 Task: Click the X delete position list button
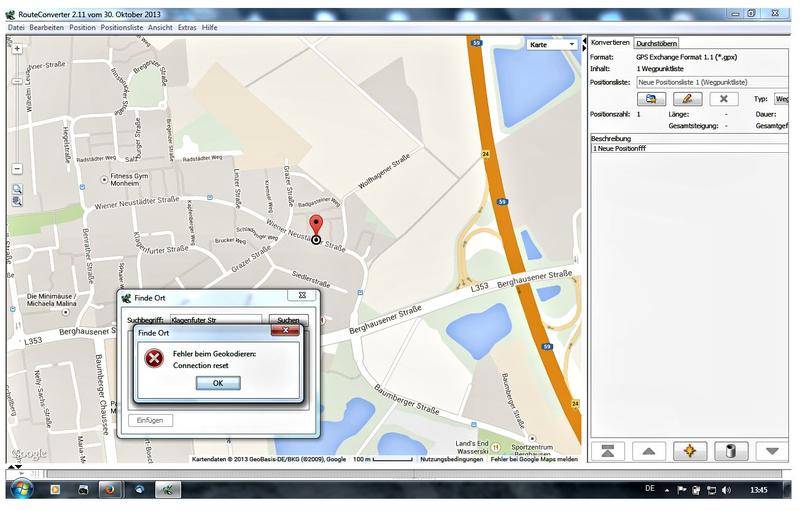(x=723, y=98)
